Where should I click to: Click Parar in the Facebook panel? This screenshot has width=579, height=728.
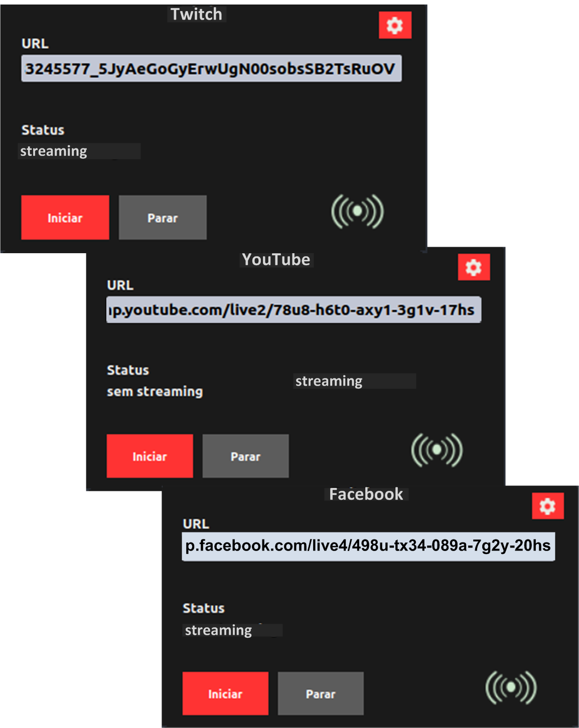(x=321, y=694)
